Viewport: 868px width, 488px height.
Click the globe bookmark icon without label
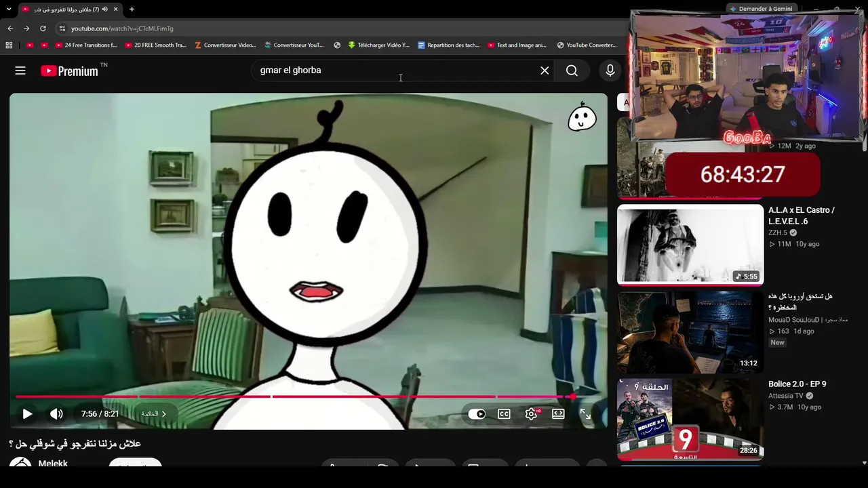click(337, 45)
